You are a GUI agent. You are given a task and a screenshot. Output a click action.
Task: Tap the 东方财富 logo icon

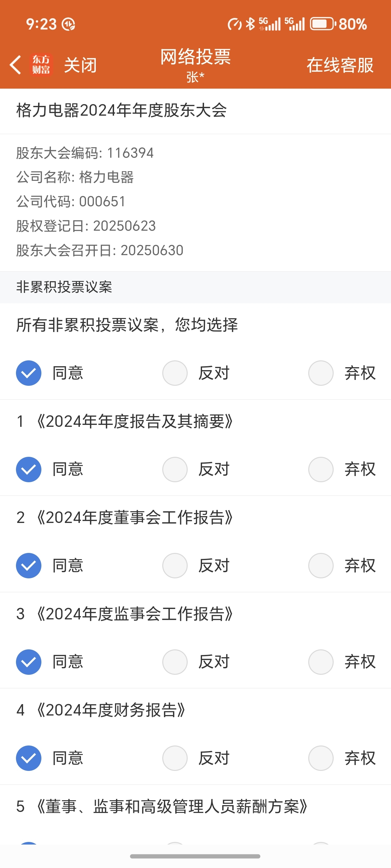pyautogui.click(x=41, y=65)
